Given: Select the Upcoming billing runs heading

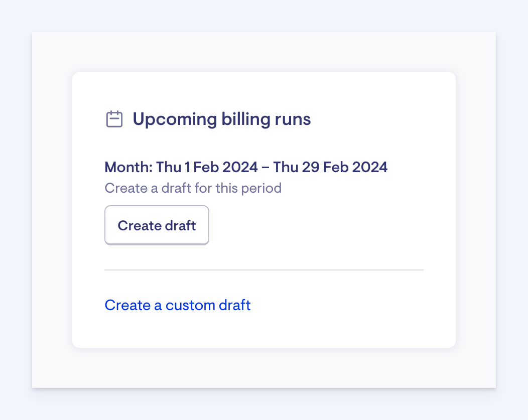Looking at the screenshot, I should pos(221,119).
